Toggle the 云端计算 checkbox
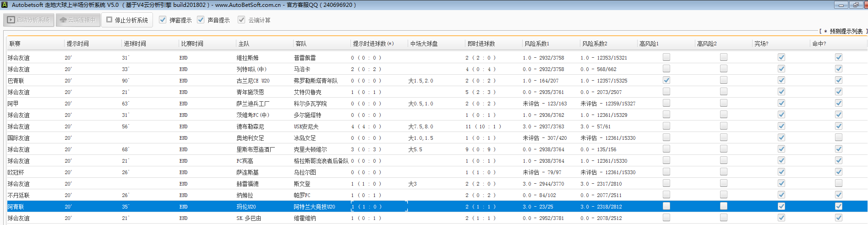868x225 pixels. (x=241, y=20)
